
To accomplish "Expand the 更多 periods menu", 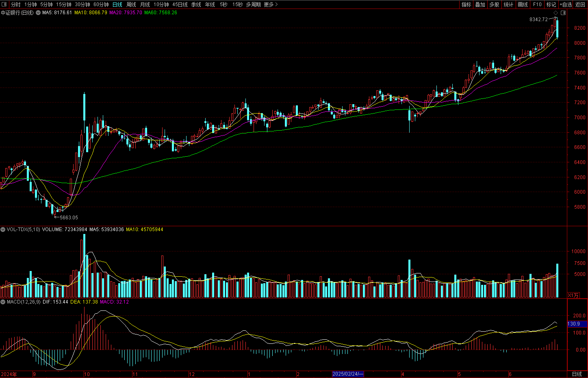I will (x=271, y=4).
